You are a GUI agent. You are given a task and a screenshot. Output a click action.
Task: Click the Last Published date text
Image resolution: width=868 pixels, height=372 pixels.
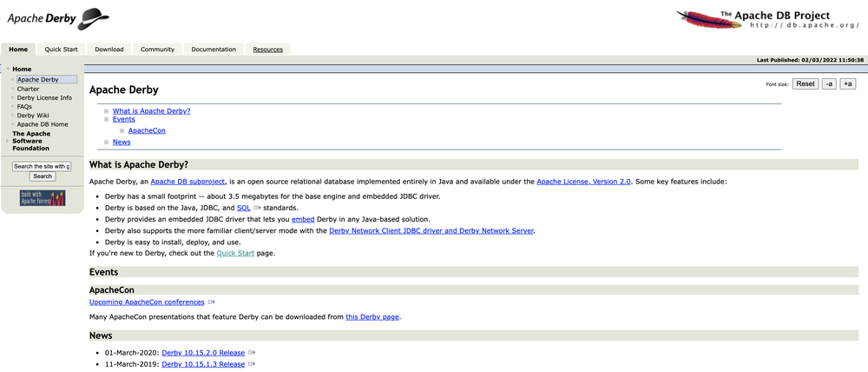pos(810,60)
